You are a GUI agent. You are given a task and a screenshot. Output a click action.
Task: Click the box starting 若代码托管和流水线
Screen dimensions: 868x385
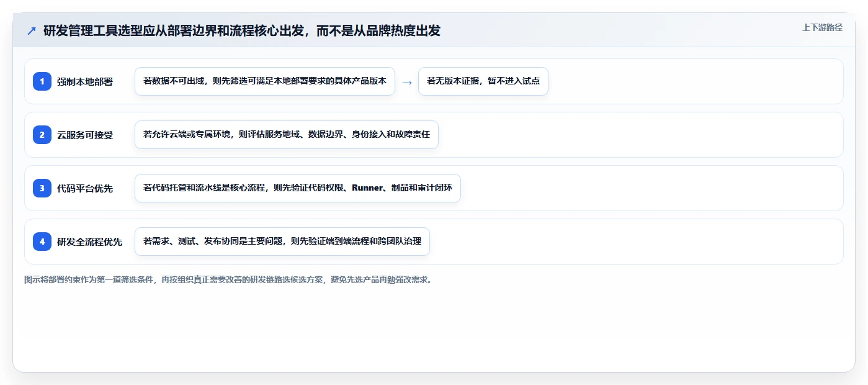[x=298, y=188]
